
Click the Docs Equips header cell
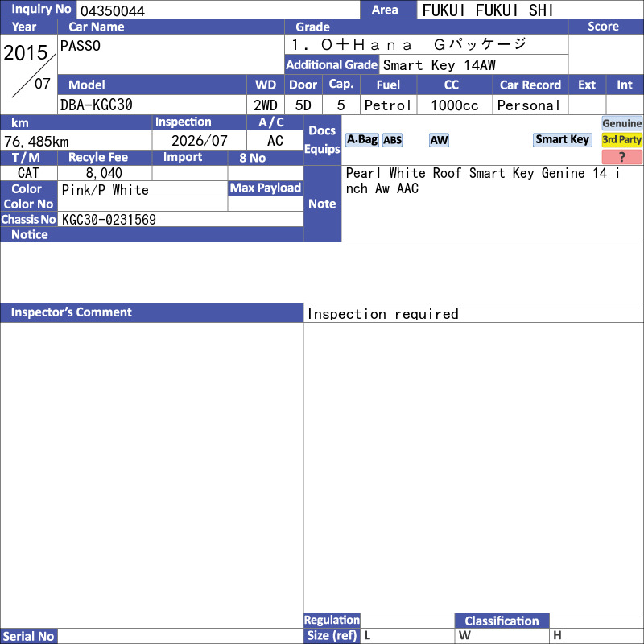point(322,140)
